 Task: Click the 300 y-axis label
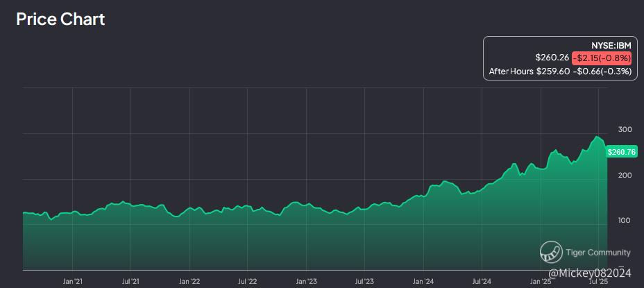coord(625,129)
